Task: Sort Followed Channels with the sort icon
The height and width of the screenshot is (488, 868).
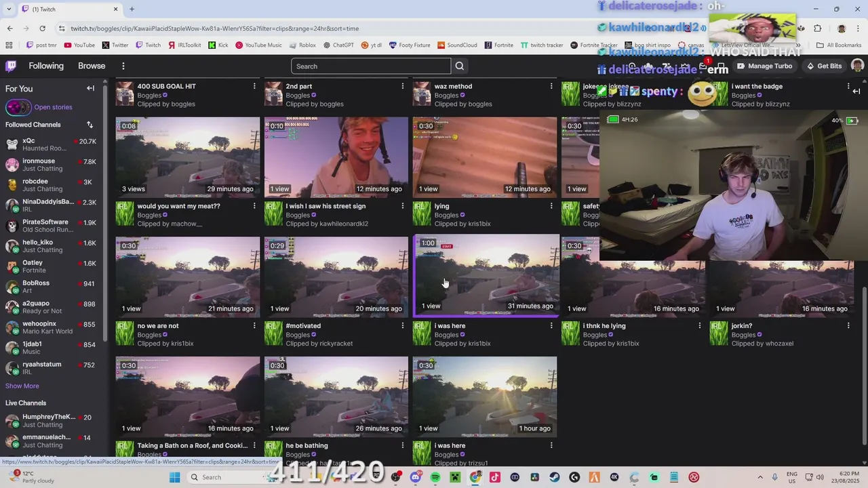Action: pyautogui.click(x=90, y=125)
